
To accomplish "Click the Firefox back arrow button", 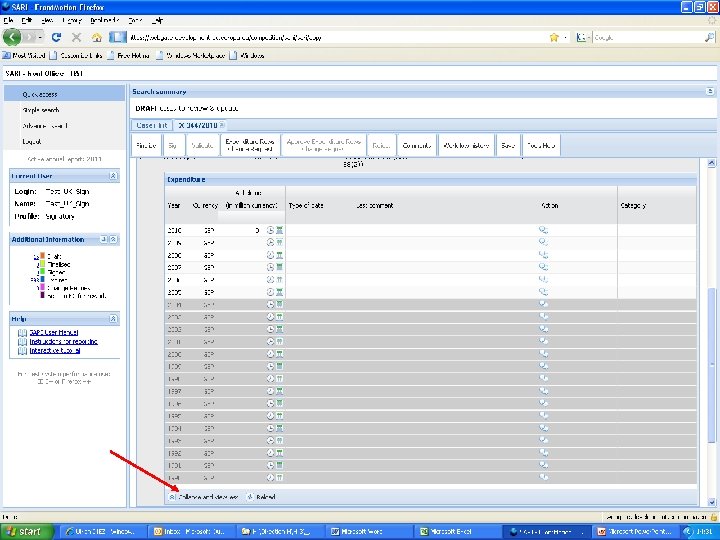I will point(14,37).
